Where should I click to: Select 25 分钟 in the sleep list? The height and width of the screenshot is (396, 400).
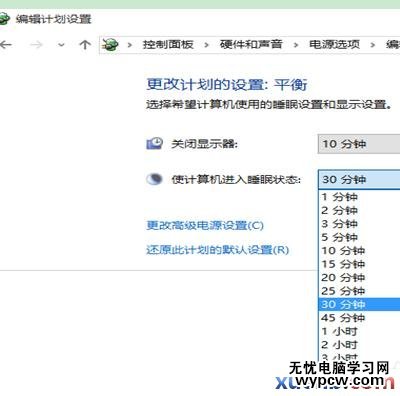pyautogui.click(x=359, y=291)
